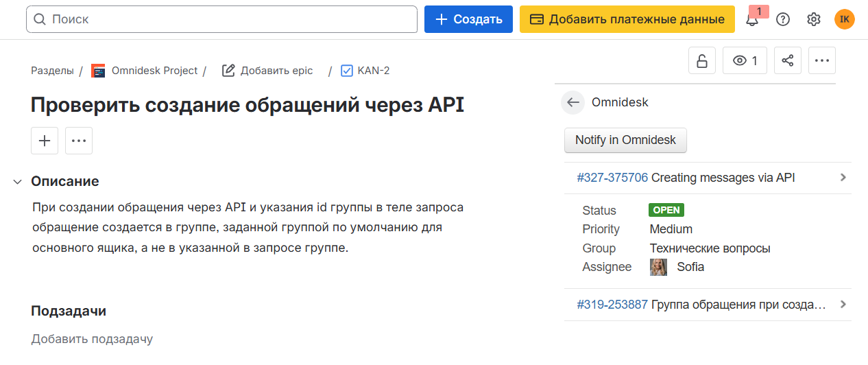Click the Omnidesk panel title
This screenshot has width=868, height=365.
[x=620, y=102]
